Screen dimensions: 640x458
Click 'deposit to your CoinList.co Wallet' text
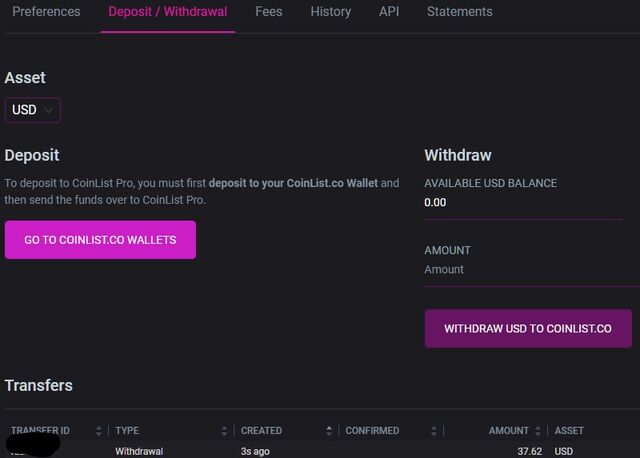tap(293, 183)
